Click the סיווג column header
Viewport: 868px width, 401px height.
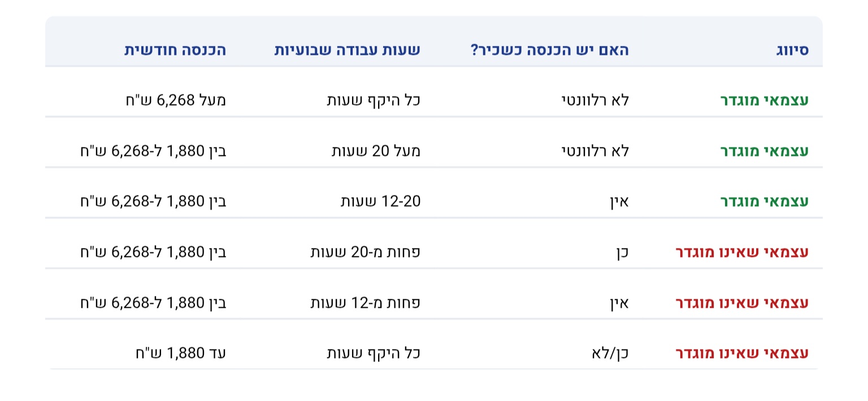[792, 50]
